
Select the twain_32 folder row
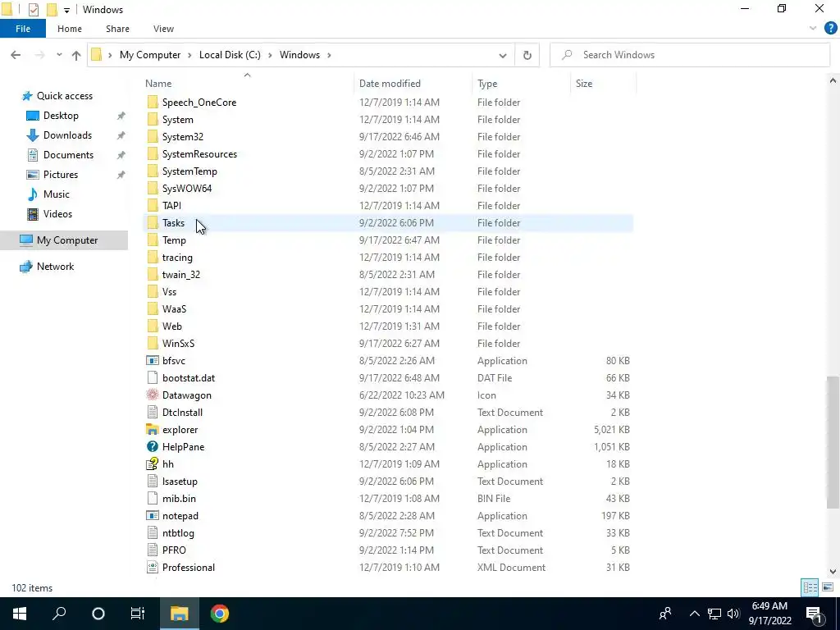pyautogui.click(x=388, y=274)
